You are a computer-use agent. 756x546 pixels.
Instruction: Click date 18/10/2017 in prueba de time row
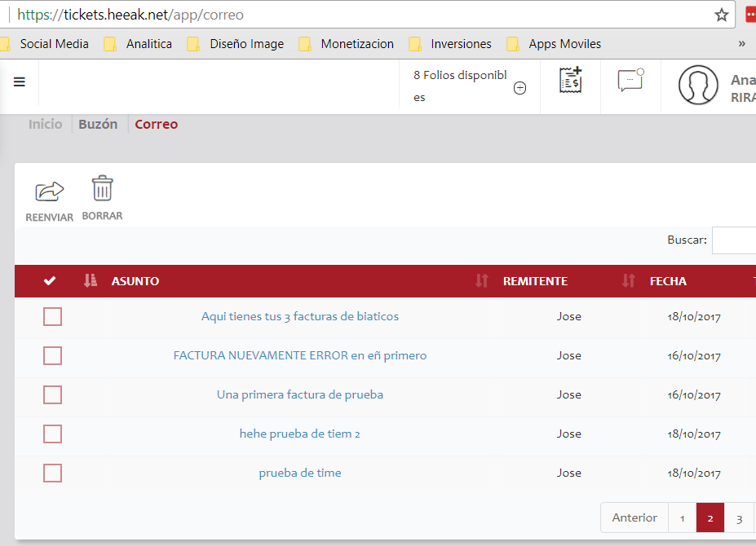coord(694,473)
